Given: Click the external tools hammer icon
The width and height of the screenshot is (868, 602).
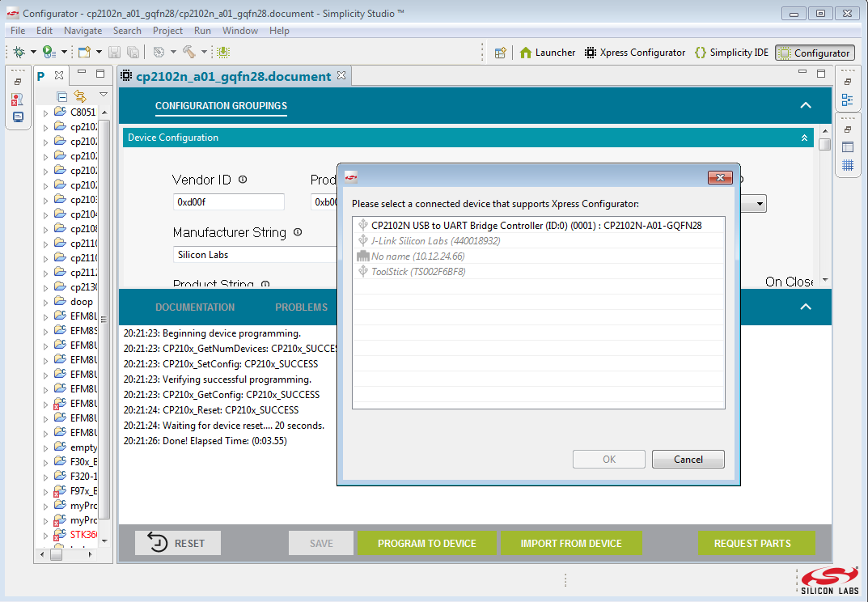Looking at the screenshot, I should [190, 52].
